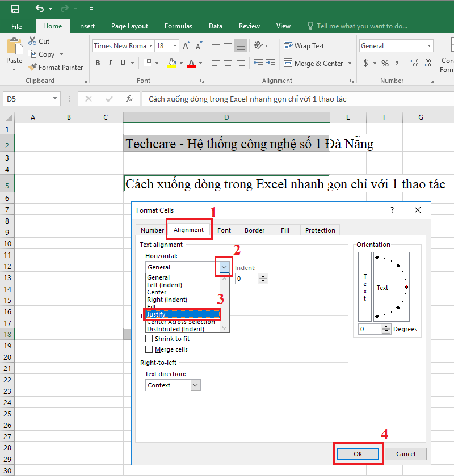Apply italic formatting
The width and height of the screenshot is (454, 476).
click(x=110, y=62)
